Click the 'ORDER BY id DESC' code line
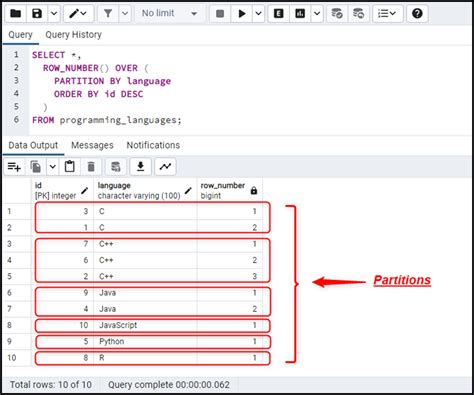Viewport: 474px width, 395px height. (x=99, y=94)
